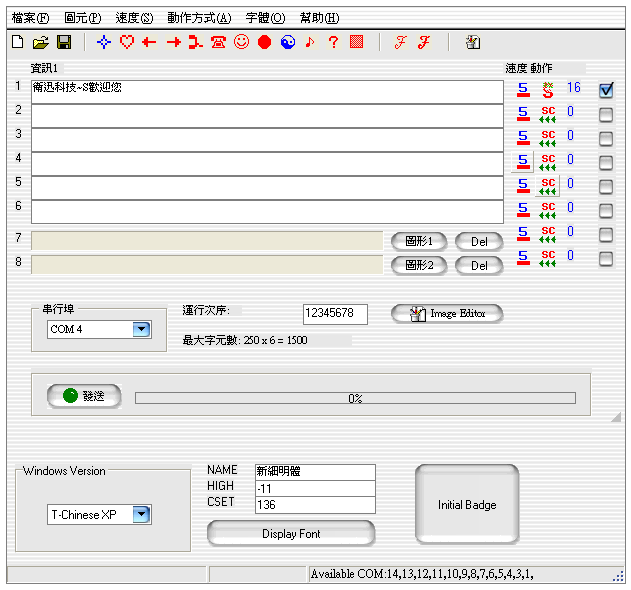The height and width of the screenshot is (590, 631).
Task: Open the 動作方式(A) menu
Action: point(199,18)
